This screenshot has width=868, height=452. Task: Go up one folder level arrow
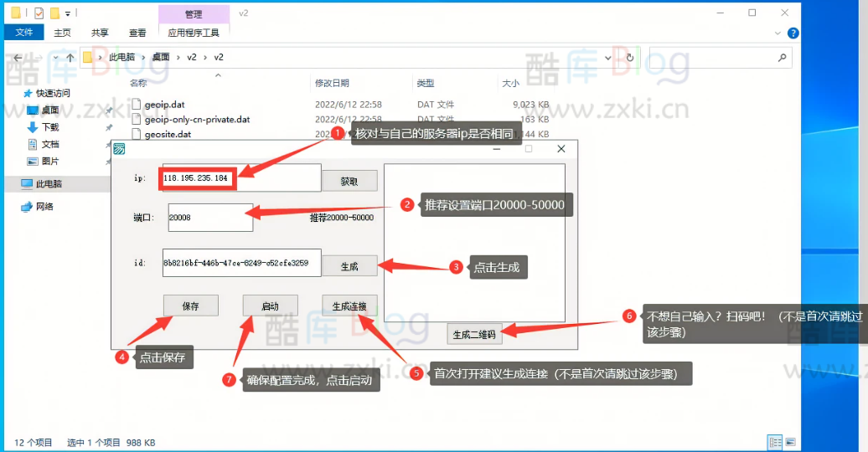70,57
